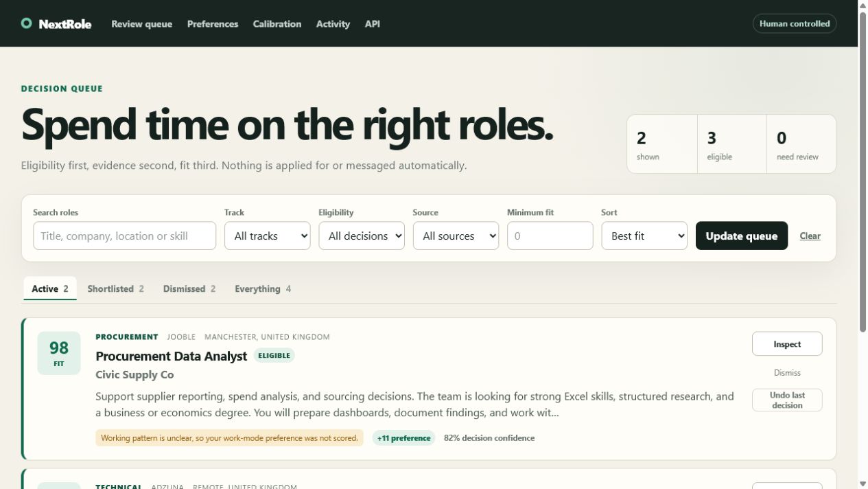Inspect the Procurement Data Analyst role
The height and width of the screenshot is (489, 868).
[787, 344]
